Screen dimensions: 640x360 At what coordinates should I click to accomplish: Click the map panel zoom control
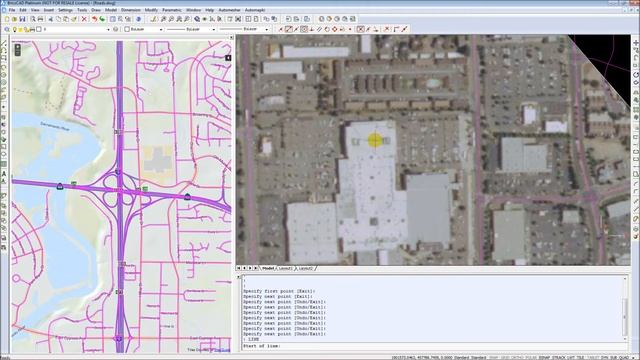[x=18, y=50]
